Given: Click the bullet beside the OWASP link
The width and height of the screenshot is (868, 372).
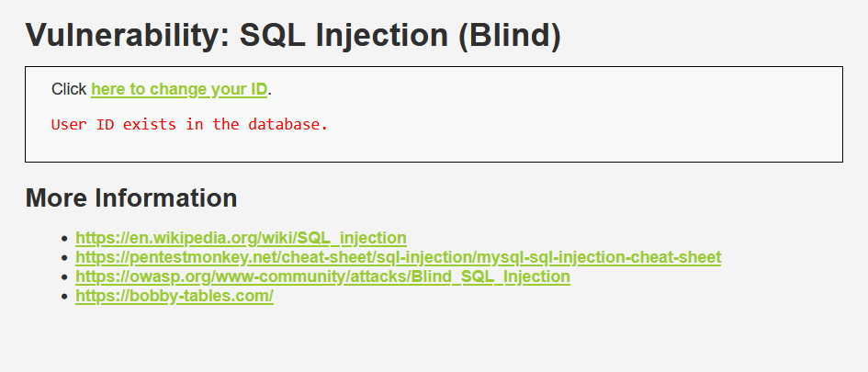Looking at the screenshot, I should (x=65, y=277).
